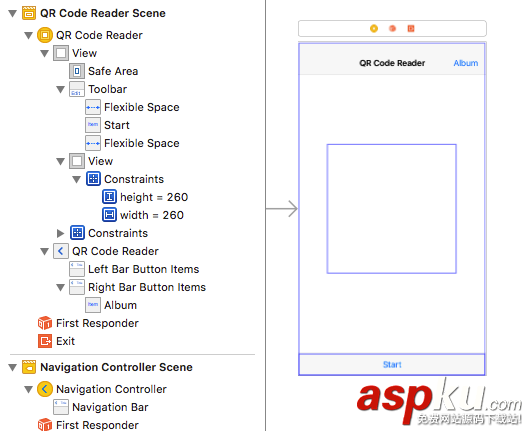Click the Start bar button item icon
This screenshot has width=527, height=431.
[93, 125]
